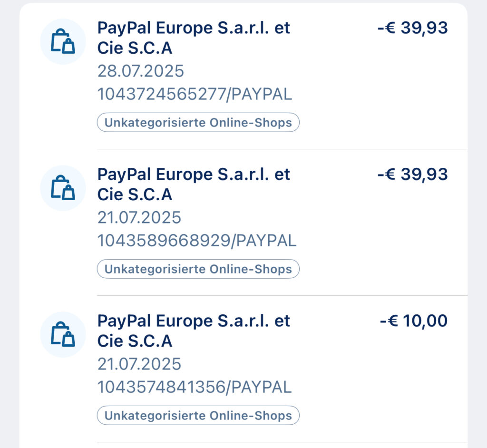
Task: Tap reference 1043589668929/PAYPAL
Action: 197,241
